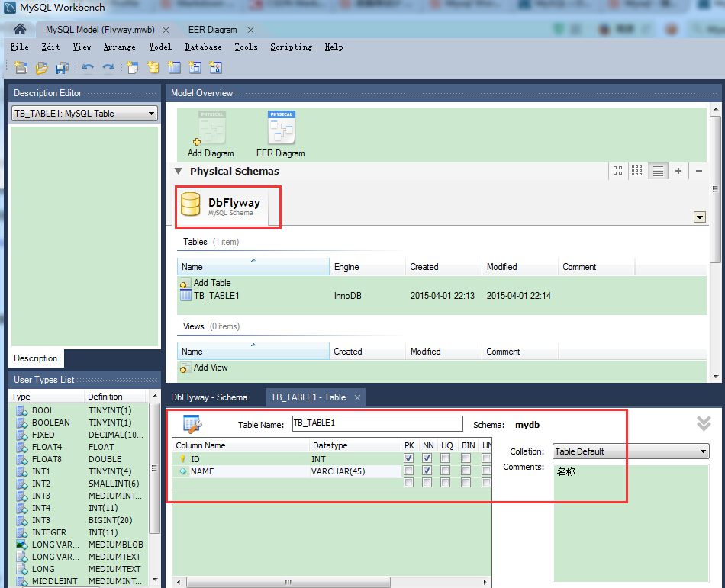Screen dimensions: 725x588
Task: Add a new schema with plus button
Action: (678, 171)
